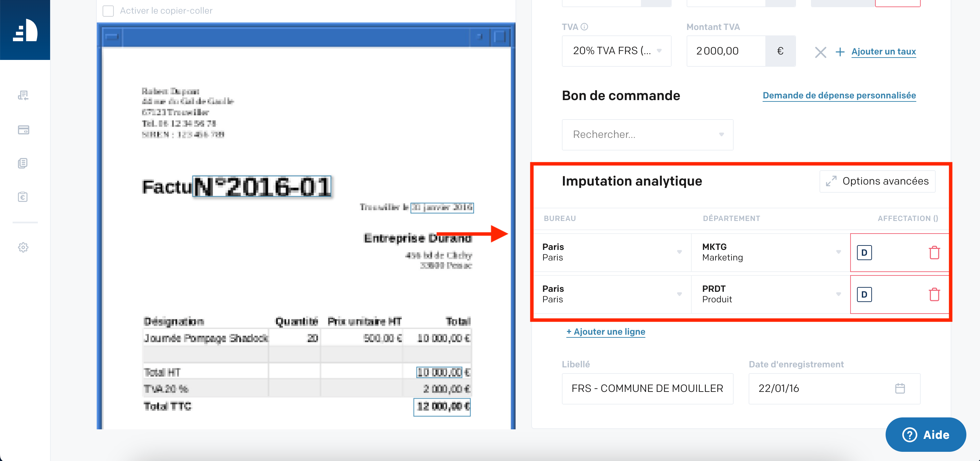Click the small button left of viewer's square button
The height and width of the screenshot is (461, 980).
[x=479, y=37]
